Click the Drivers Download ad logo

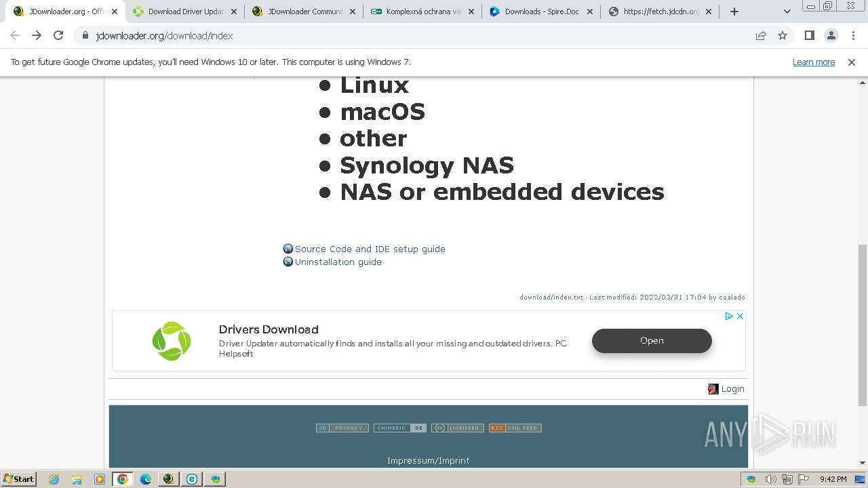(172, 341)
